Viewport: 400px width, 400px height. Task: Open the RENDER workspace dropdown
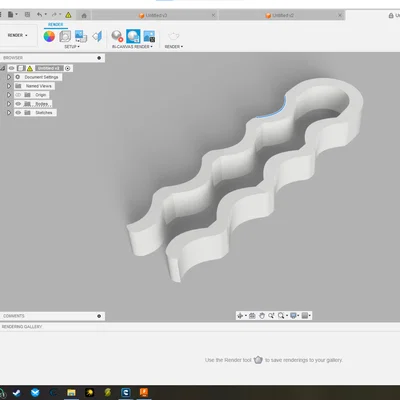click(18, 35)
